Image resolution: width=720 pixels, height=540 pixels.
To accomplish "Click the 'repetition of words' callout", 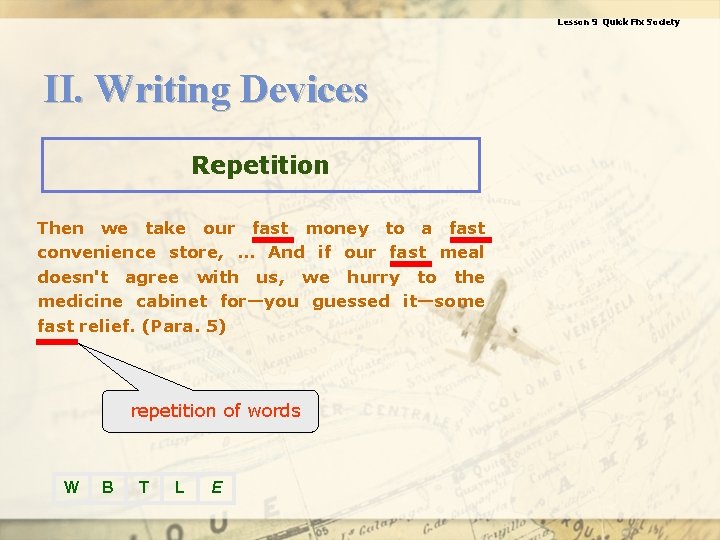I will click(210, 411).
